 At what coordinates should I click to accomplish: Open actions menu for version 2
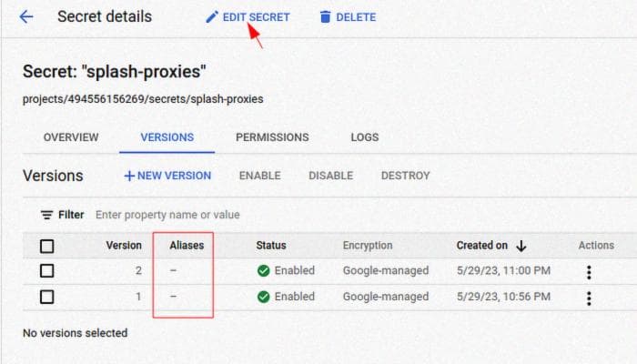(589, 272)
